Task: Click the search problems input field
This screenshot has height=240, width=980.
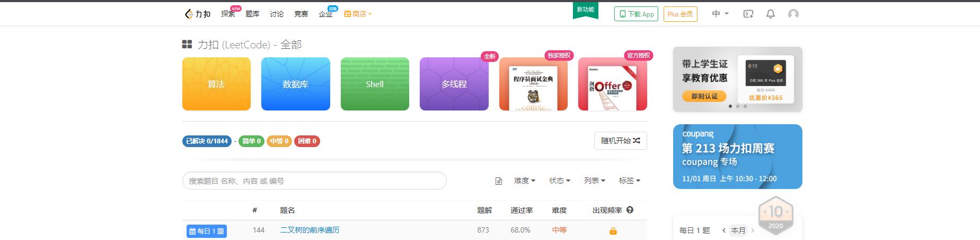Action: coord(314,181)
